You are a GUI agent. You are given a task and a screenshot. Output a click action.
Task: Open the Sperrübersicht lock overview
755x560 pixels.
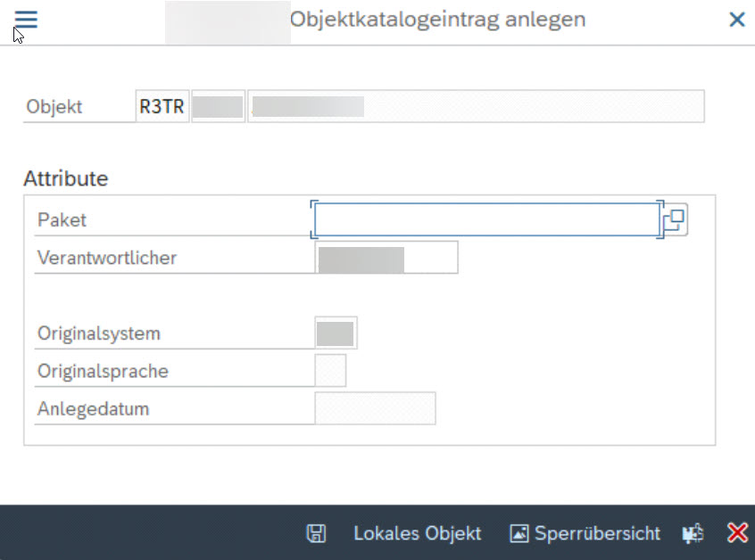pos(597,533)
